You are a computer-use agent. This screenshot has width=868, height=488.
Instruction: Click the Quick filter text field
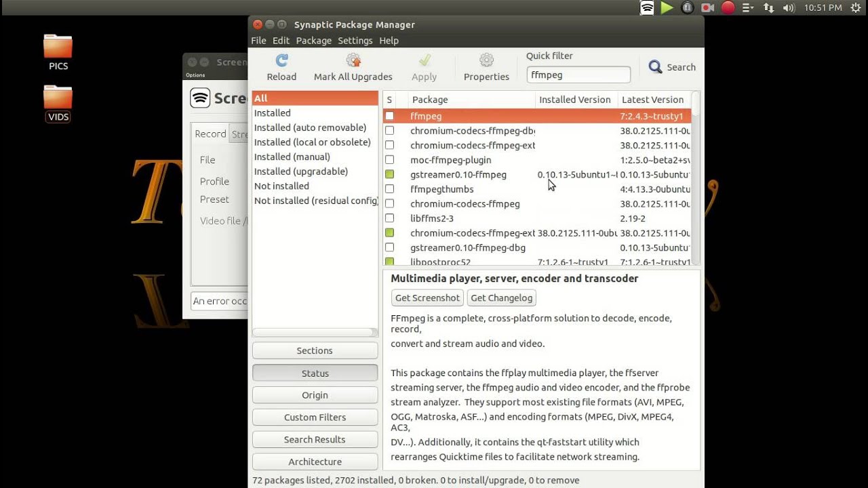pyautogui.click(x=578, y=75)
